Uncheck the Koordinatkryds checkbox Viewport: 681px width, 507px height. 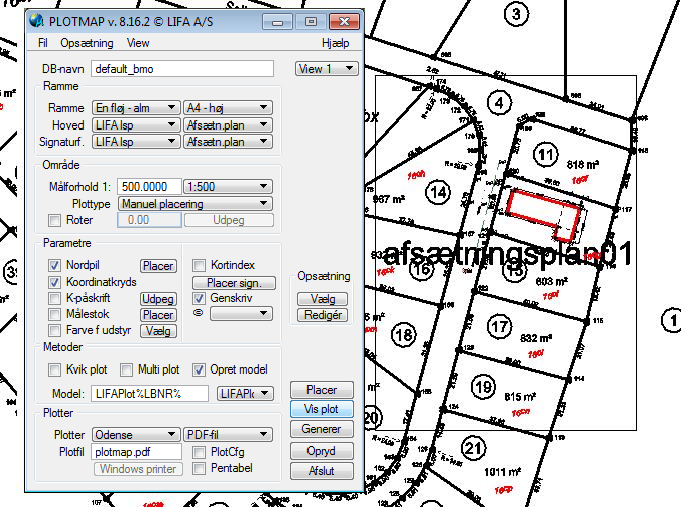pos(54,282)
